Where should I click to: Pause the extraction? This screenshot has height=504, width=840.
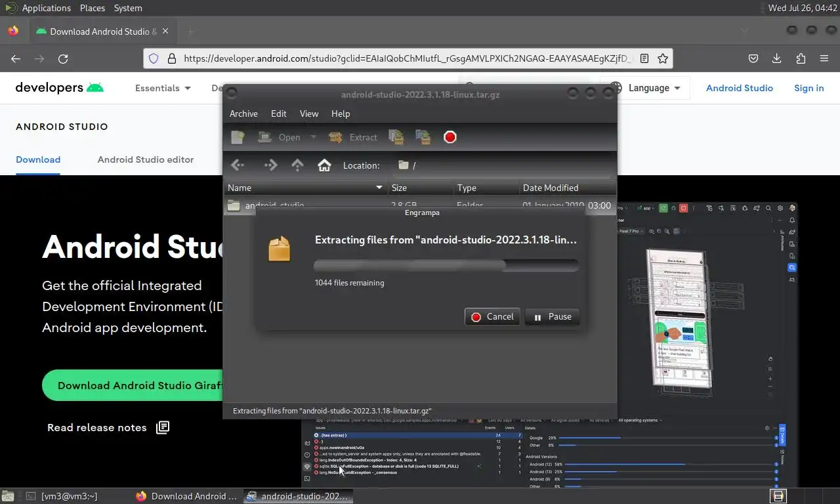tap(553, 316)
